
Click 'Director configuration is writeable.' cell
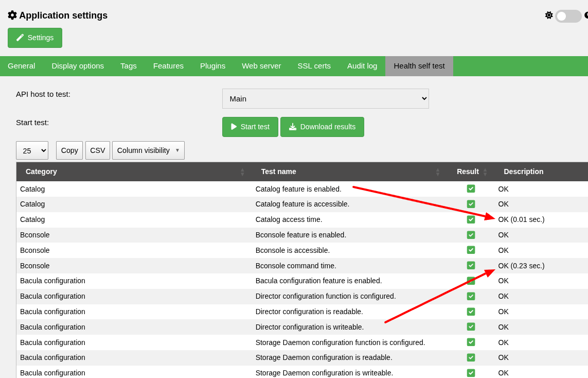click(310, 327)
